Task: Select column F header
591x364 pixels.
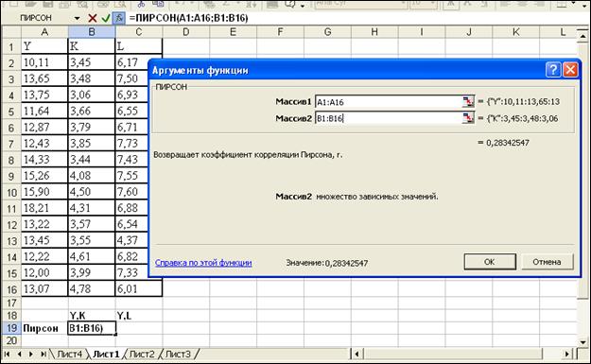Action: coord(280,32)
